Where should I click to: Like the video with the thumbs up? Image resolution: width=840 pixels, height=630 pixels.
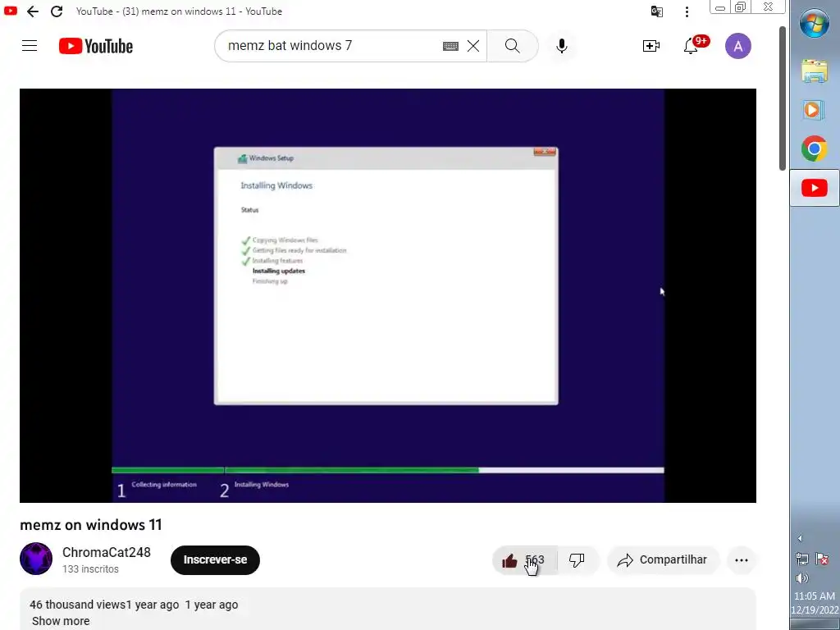click(509, 560)
